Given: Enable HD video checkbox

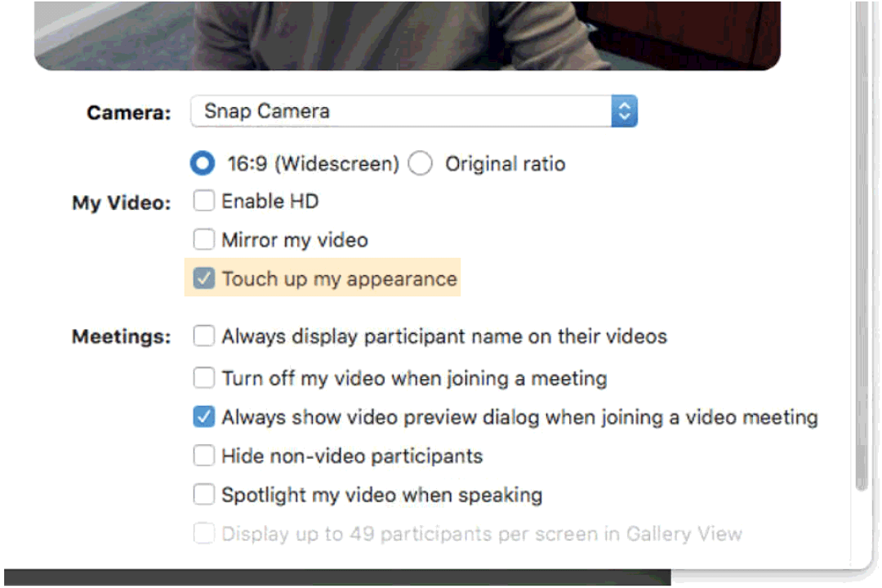Looking at the screenshot, I should (203, 201).
